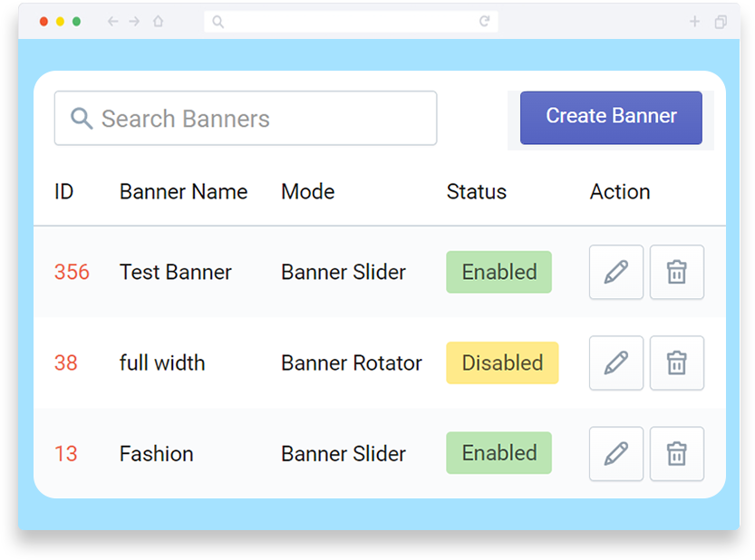Open a new tab with plus icon
The height and width of the screenshot is (560, 755).
(x=694, y=22)
